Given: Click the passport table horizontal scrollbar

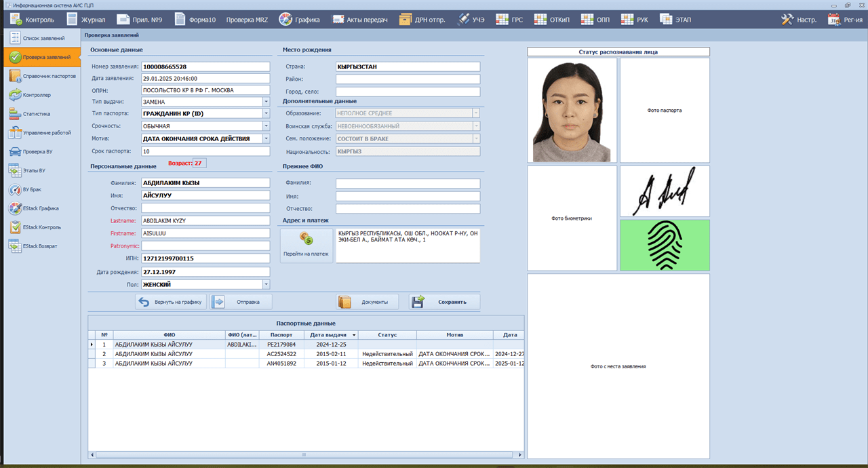Looking at the screenshot, I should pos(307,454).
